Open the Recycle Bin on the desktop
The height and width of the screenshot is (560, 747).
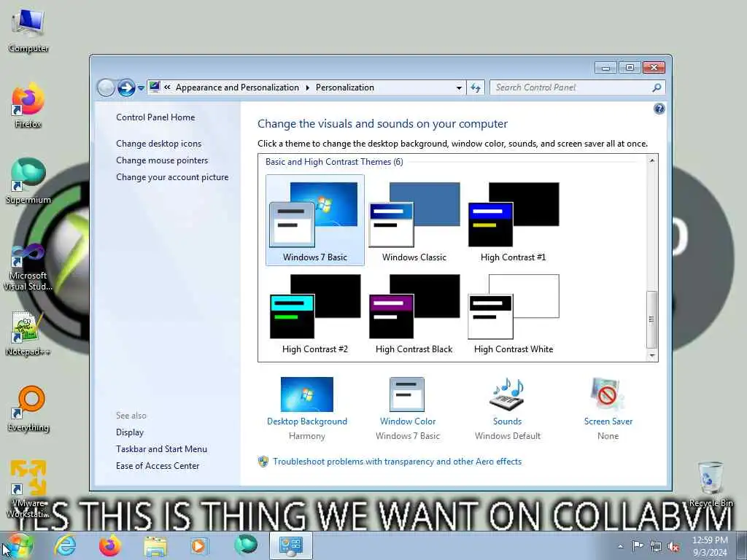(x=711, y=484)
